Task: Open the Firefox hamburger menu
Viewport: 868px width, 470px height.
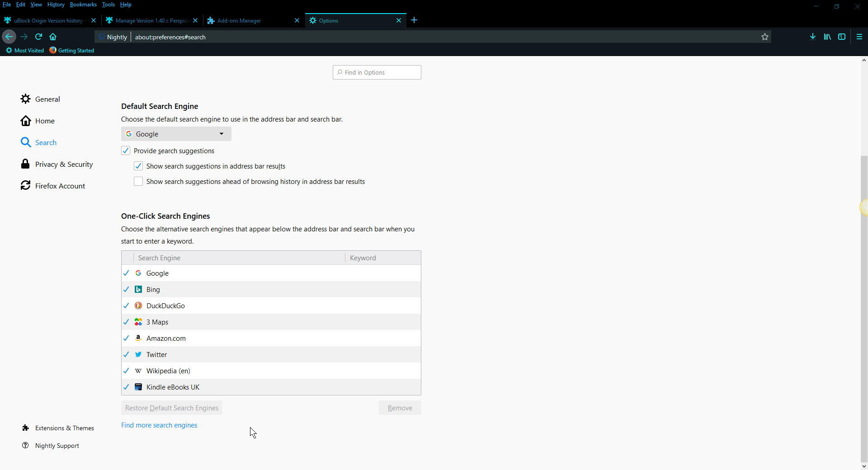Action: tap(859, 37)
